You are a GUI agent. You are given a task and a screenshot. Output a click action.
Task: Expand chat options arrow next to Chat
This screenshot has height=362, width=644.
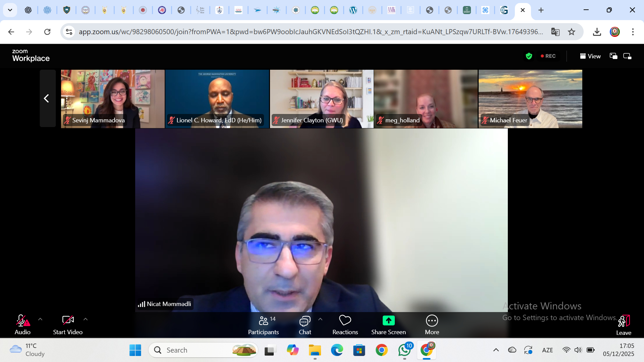(320, 319)
